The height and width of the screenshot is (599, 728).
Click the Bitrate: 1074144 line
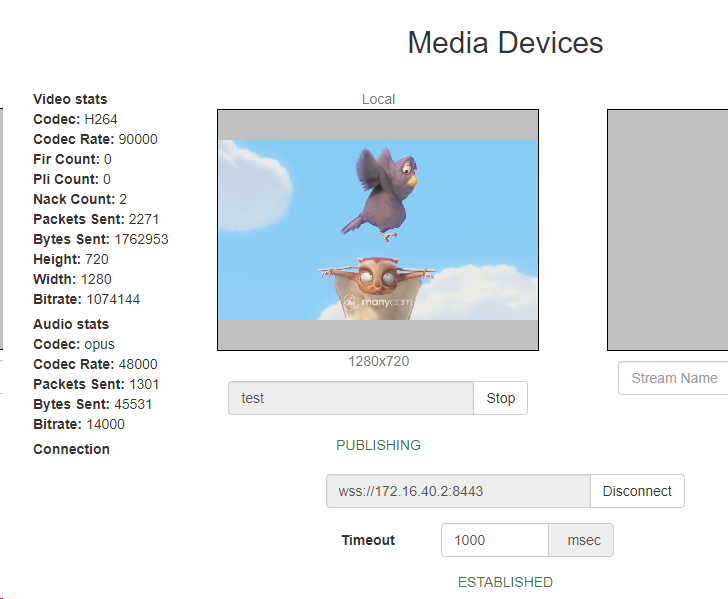click(86, 299)
